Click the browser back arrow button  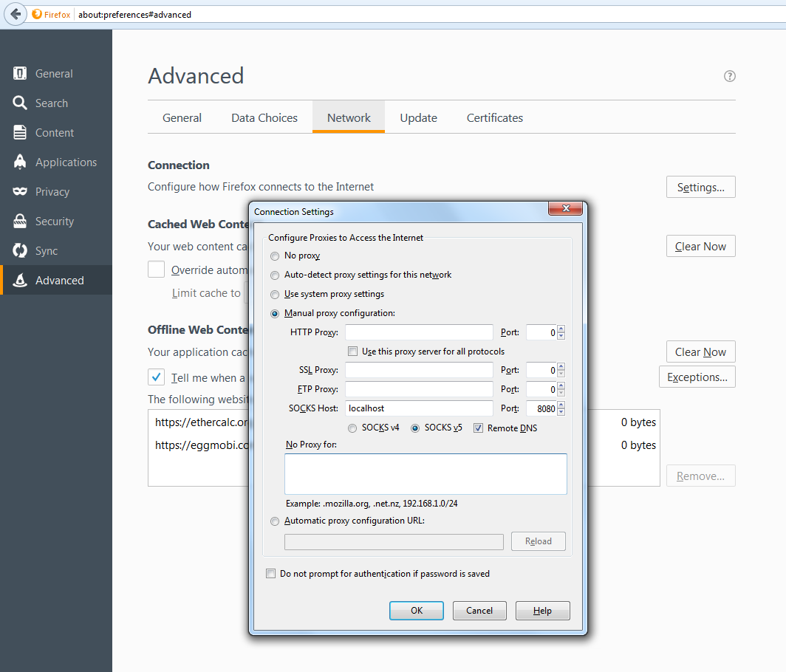pos(16,14)
